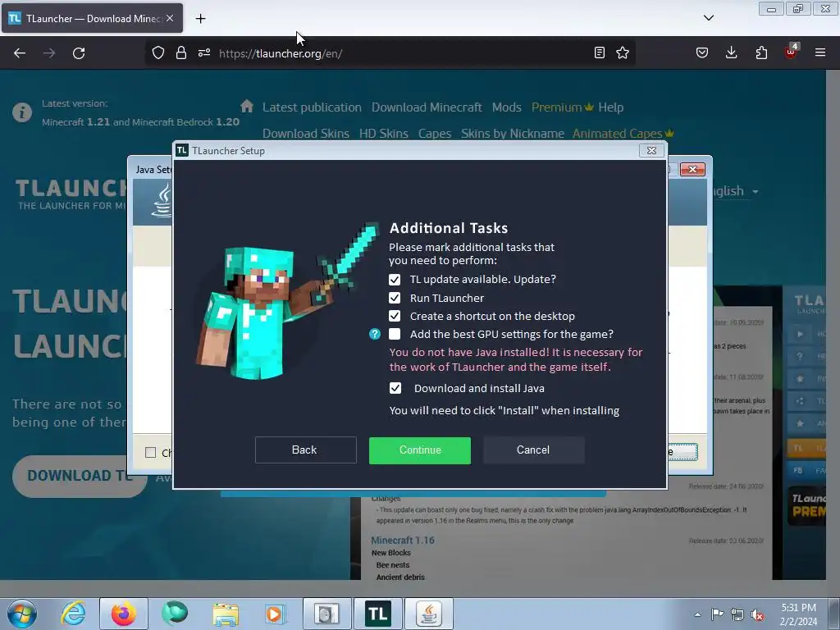Screen dimensions: 840x630
Task: Close the TLauncher browser tab
Action: pos(170,18)
